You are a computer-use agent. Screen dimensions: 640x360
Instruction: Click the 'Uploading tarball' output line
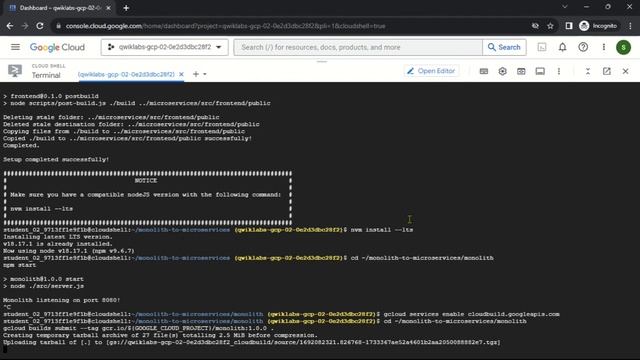251,342
